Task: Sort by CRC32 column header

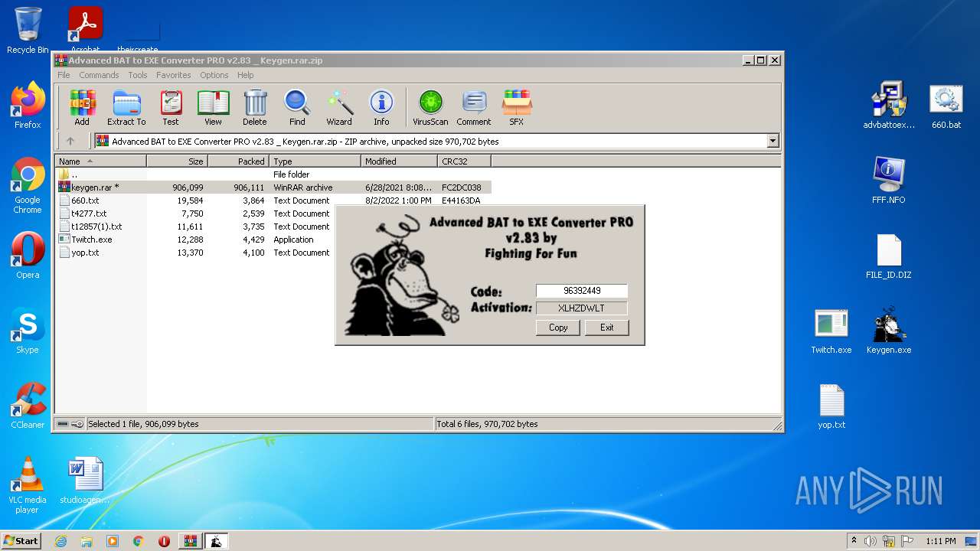Action: (465, 161)
